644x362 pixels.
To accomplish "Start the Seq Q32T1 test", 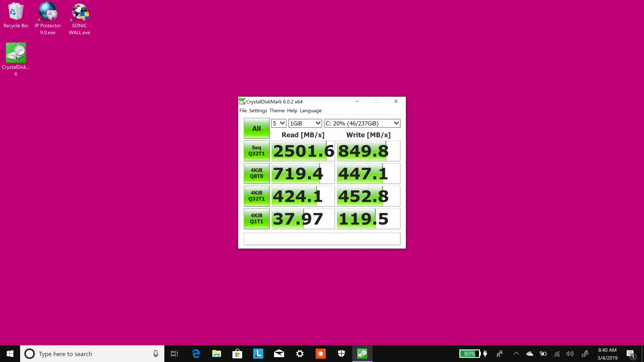I will click(256, 151).
